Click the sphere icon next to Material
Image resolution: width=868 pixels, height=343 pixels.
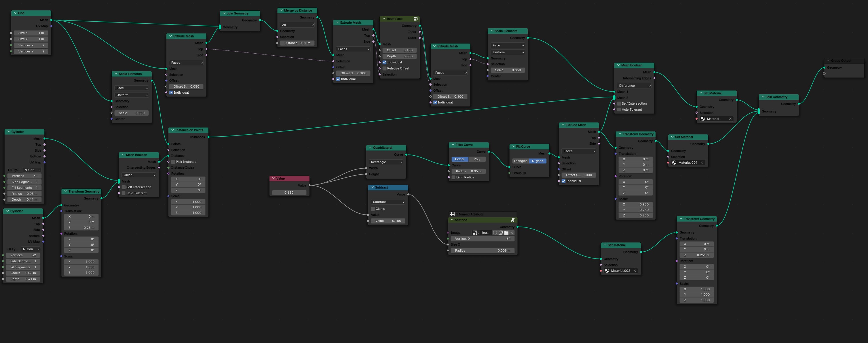(702, 119)
